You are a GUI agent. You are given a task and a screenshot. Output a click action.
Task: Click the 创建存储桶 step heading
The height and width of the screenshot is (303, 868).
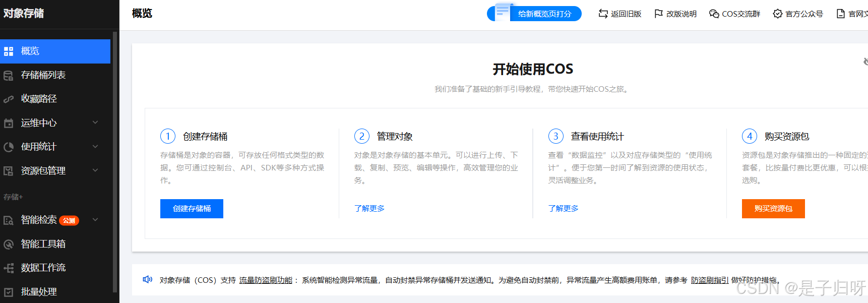click(x=205, y=137)
